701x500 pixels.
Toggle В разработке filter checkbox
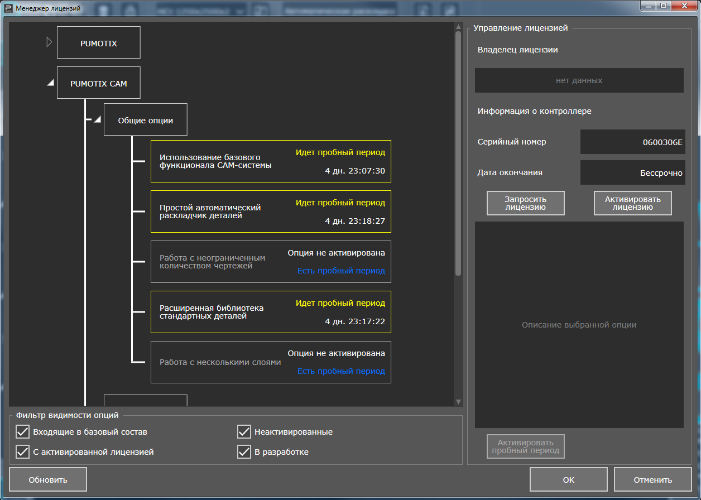click(244, 452)
